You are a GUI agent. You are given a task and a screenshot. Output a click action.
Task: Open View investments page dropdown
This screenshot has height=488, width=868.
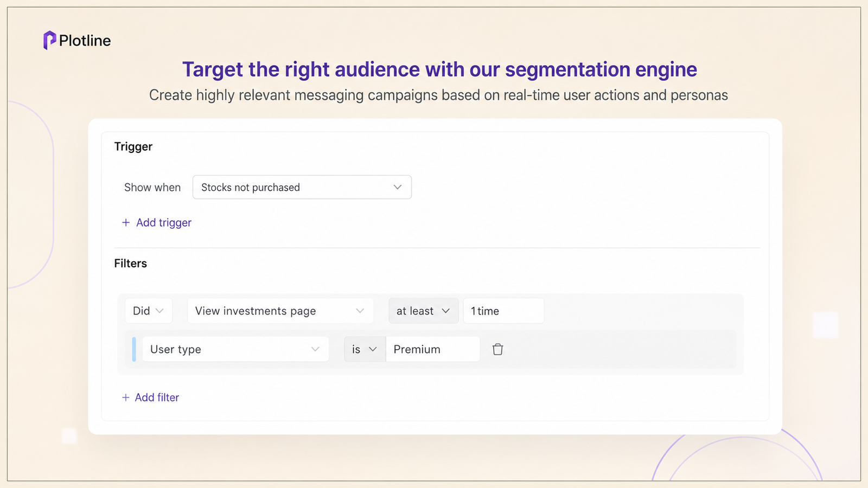pos(280,311)
